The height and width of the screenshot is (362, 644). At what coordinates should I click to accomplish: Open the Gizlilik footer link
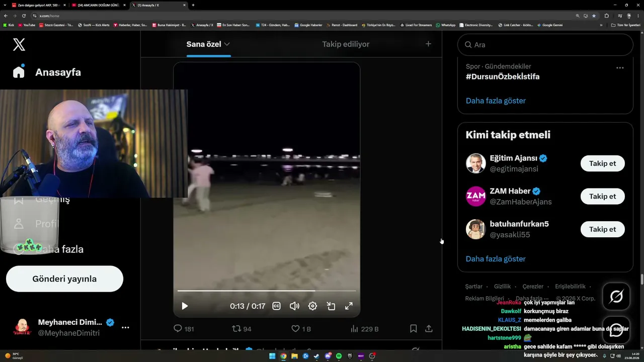pyautogui.click(x=502, y=287)
